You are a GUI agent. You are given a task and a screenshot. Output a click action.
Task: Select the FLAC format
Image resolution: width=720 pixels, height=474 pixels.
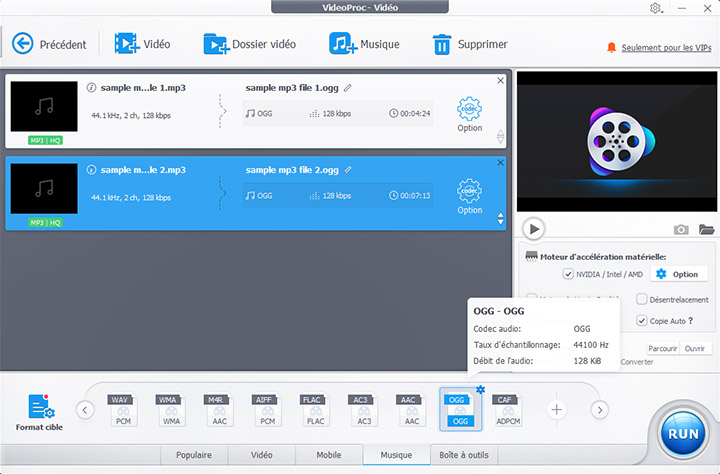click(315, 410)
